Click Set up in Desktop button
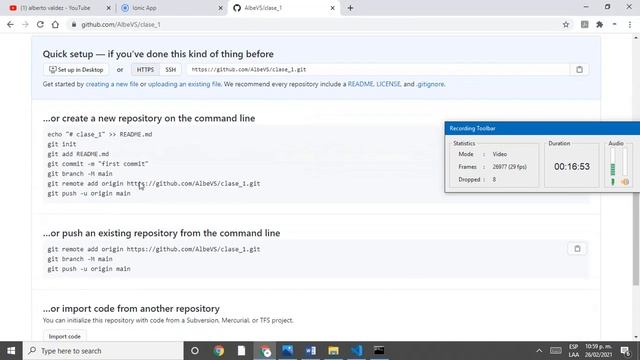640x360 pixels. pos(76,70)
